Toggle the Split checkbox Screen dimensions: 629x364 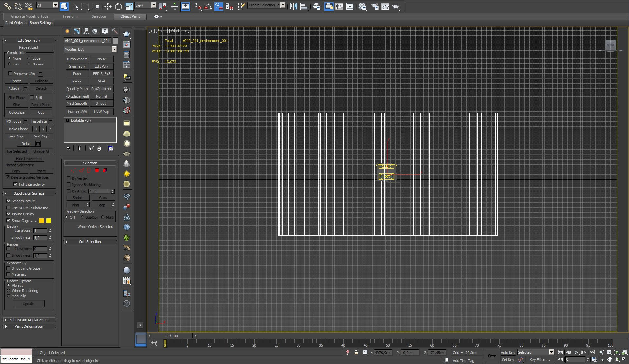pos(32,97)
